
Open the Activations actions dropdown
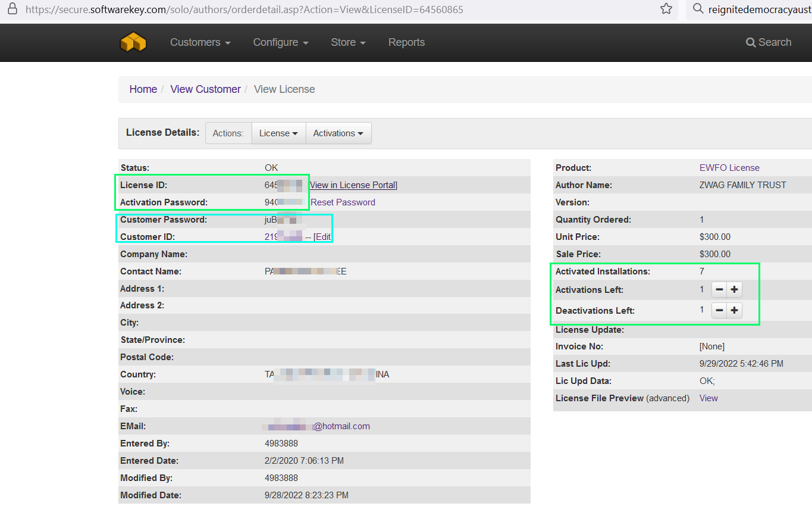338,133
